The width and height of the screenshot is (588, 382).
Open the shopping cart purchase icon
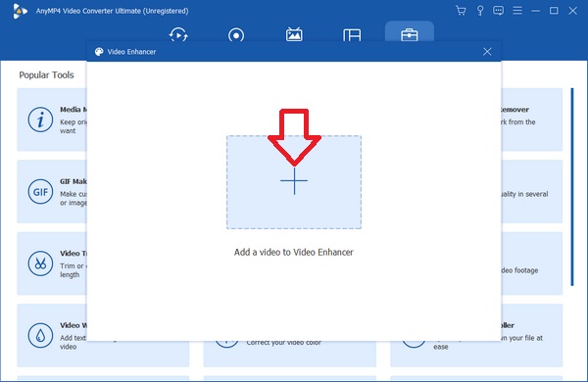(461, 11)
